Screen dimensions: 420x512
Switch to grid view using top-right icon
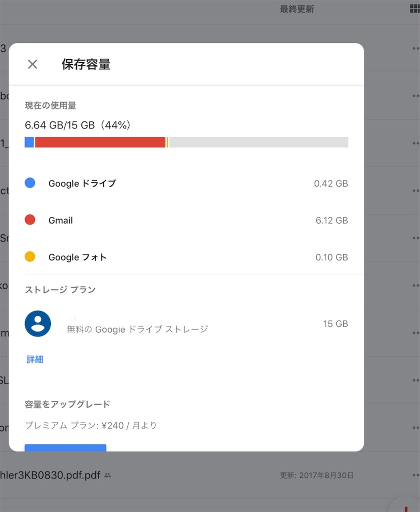[415, 9]
